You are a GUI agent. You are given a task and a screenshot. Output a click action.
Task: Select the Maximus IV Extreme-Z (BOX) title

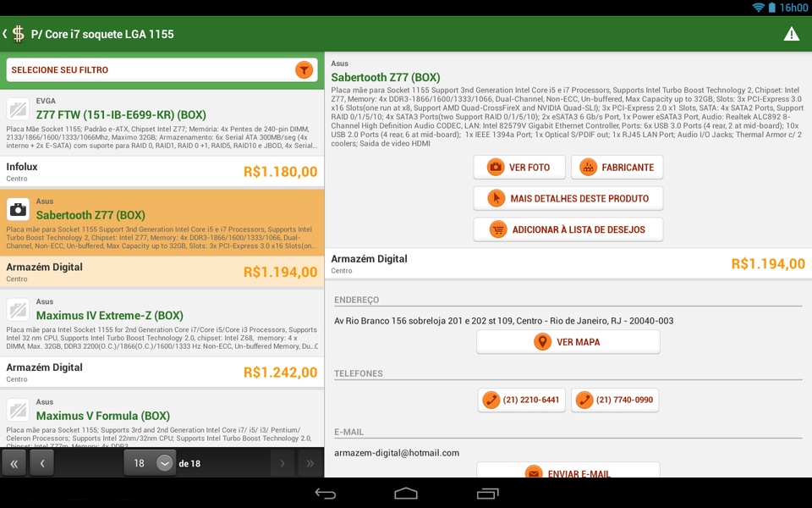click(110, 316)
